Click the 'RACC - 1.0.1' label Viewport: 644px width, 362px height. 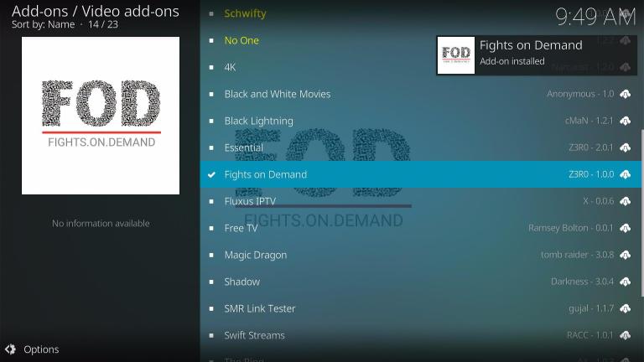coord(590,335)
